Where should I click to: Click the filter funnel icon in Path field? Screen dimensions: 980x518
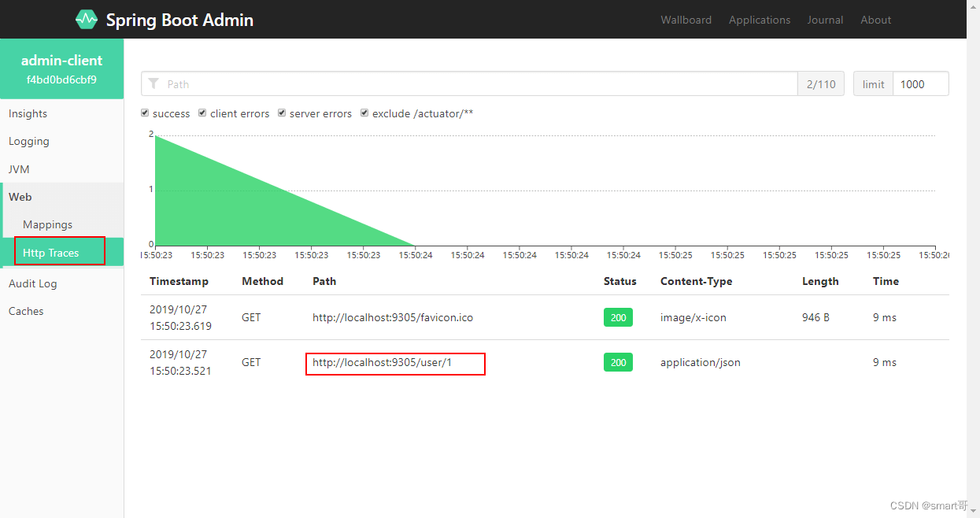153,83
